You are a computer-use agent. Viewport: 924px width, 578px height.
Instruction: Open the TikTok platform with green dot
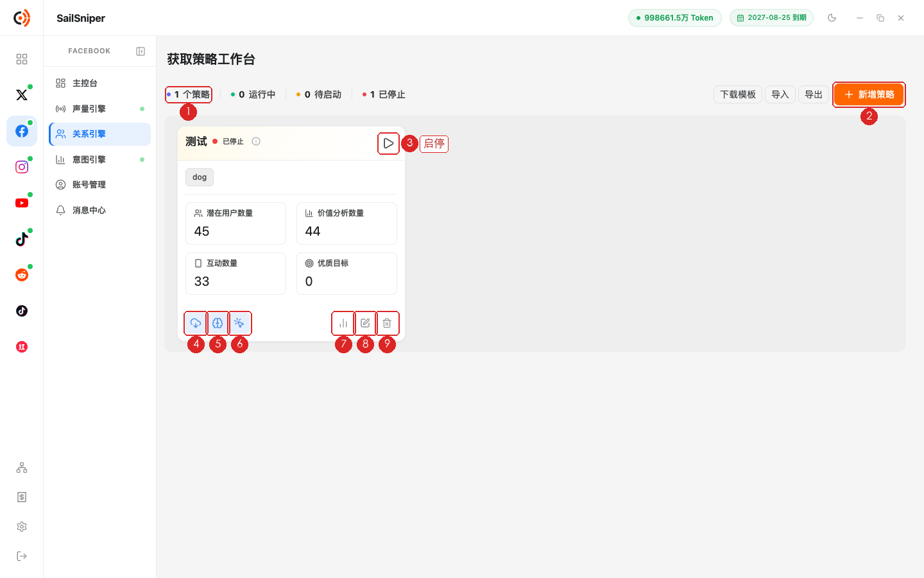point(22,239)
